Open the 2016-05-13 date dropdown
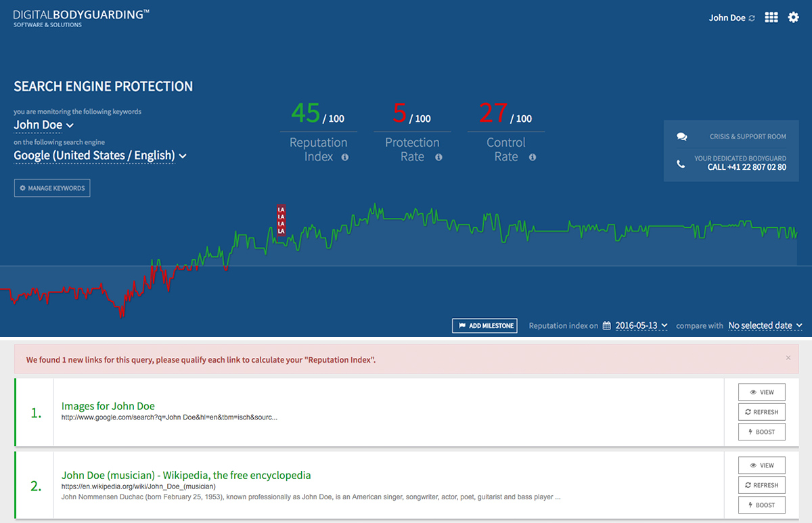812x523 pixels. (x=641, y=325)
